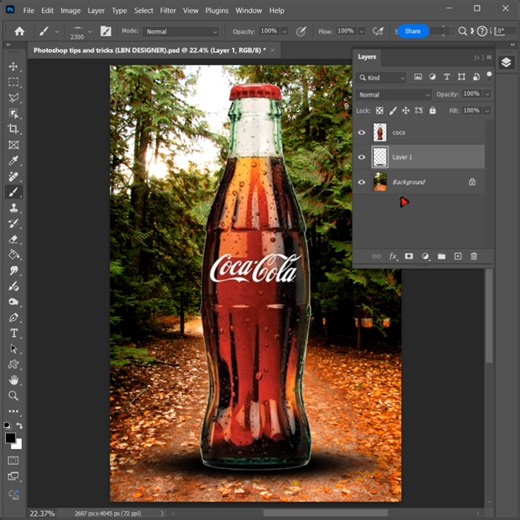Open the Filter menu

click(x=168, y=11)
